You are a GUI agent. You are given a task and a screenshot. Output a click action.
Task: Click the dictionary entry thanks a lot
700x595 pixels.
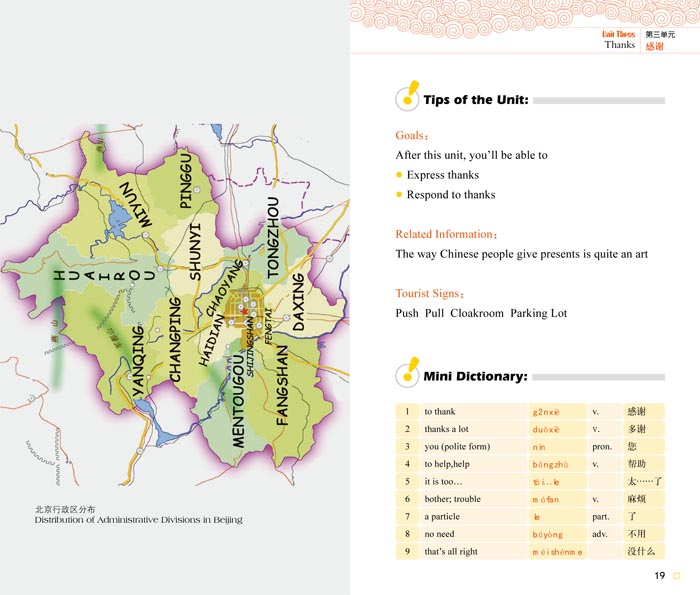pos(446,429)
